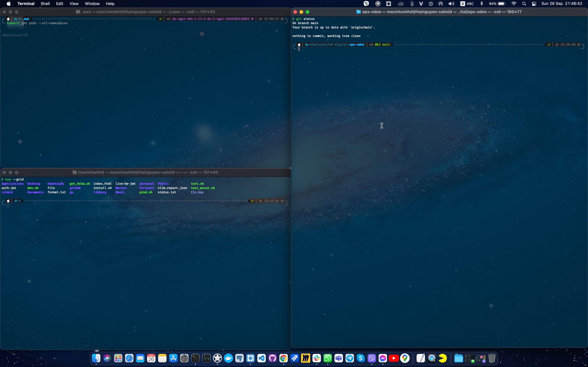Screen dimensions: 588x367
Task: Click the Terminal icon in the Dock
Action: pyautogui.click(x=195, y=358)
